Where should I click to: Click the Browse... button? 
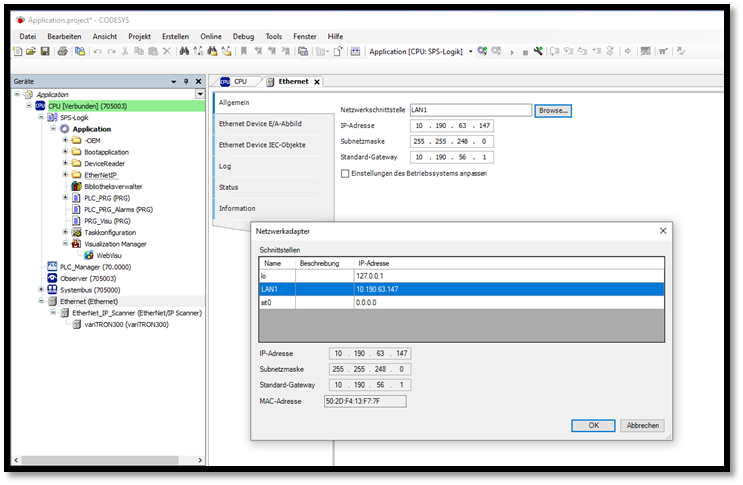(x=552, y=111)
